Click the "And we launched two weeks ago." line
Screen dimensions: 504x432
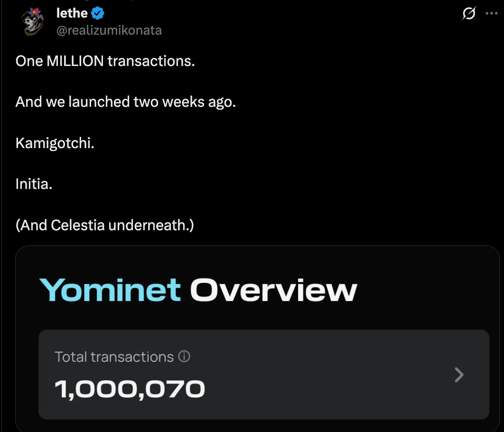(125, 102)
